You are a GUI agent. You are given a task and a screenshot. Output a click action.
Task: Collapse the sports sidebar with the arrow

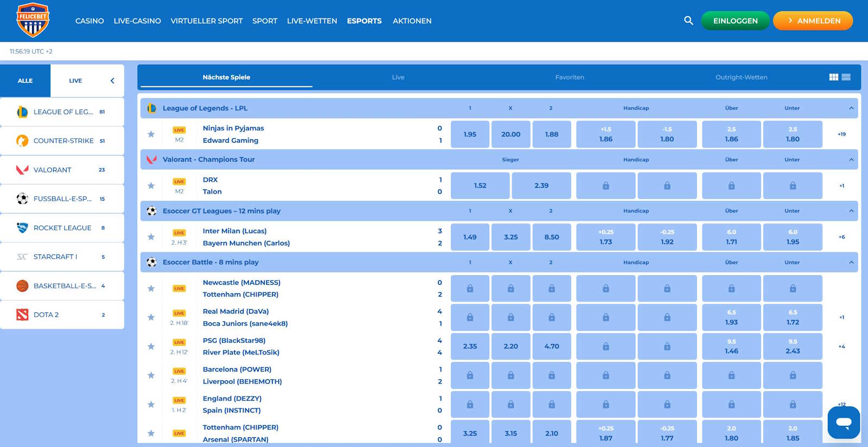[x=112, y=81]
